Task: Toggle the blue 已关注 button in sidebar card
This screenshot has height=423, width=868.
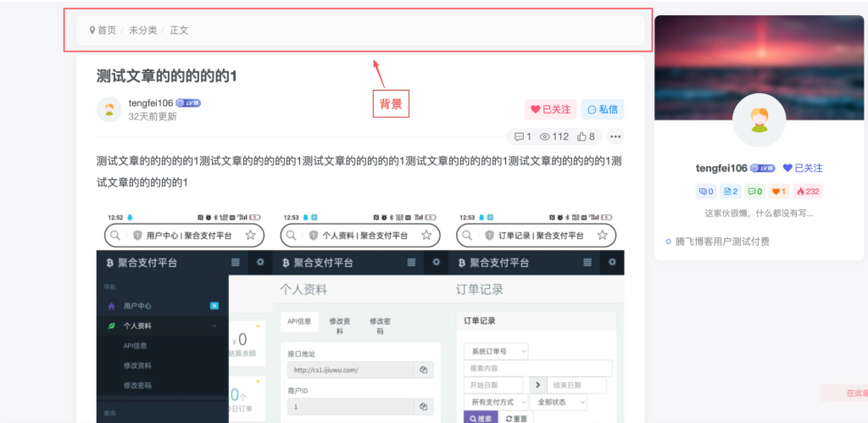Action: pyautogui.click(x=803, y=168)
